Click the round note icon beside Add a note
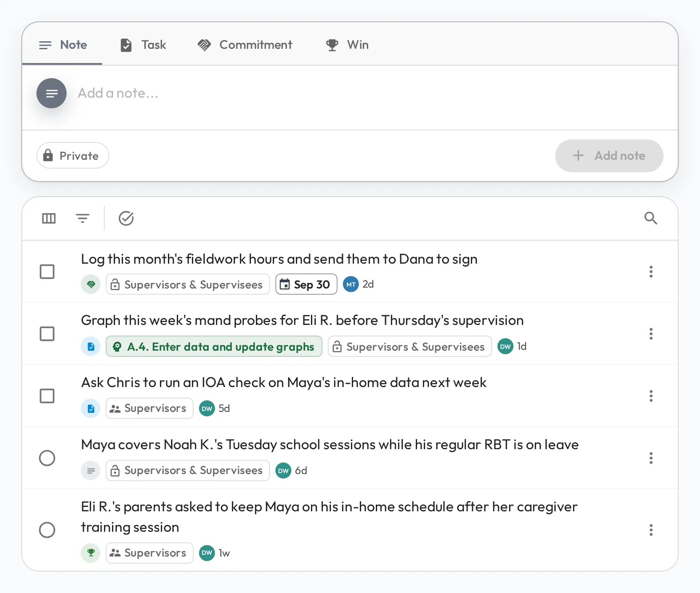The height and width of the screenshot is (593, 700). coord(52,93)
